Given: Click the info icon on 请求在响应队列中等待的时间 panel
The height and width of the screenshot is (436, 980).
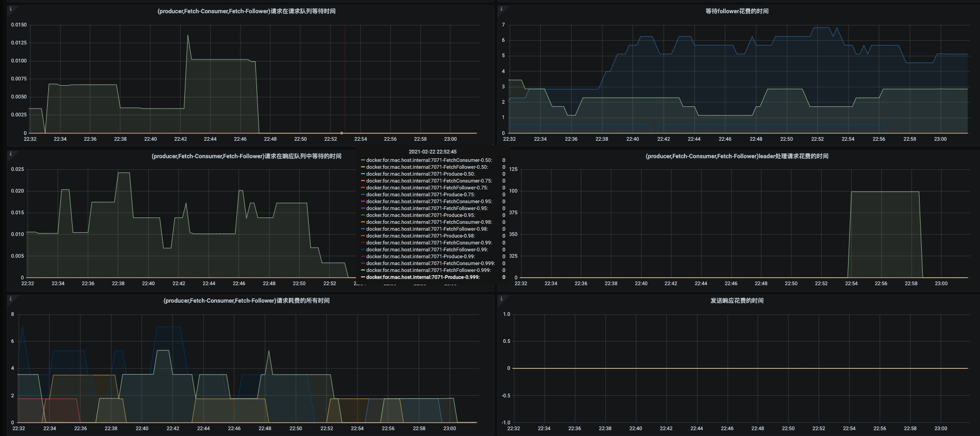Looking at the screenshot, I should (x=11, y=154).
